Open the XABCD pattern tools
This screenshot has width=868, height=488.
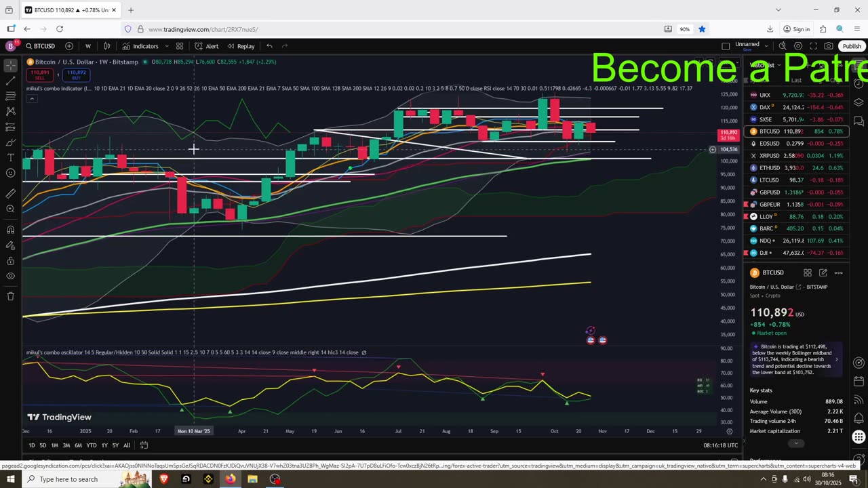[x=10, y=111]
